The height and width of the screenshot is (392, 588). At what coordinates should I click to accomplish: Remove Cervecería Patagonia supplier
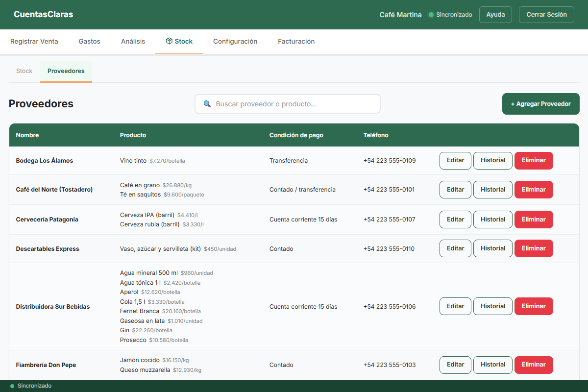(x=534, y=219)
